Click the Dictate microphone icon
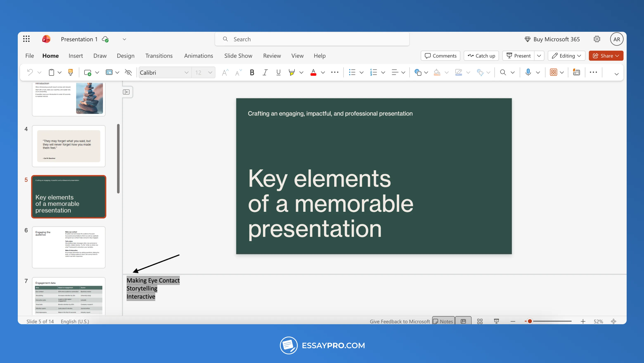This screenshot has width=644, height=363. pos(528,72)
